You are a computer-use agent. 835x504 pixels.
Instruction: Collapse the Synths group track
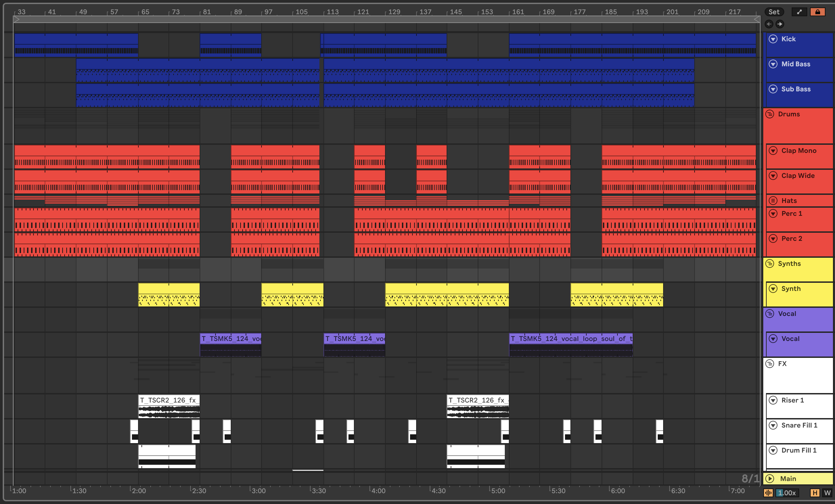770,264
